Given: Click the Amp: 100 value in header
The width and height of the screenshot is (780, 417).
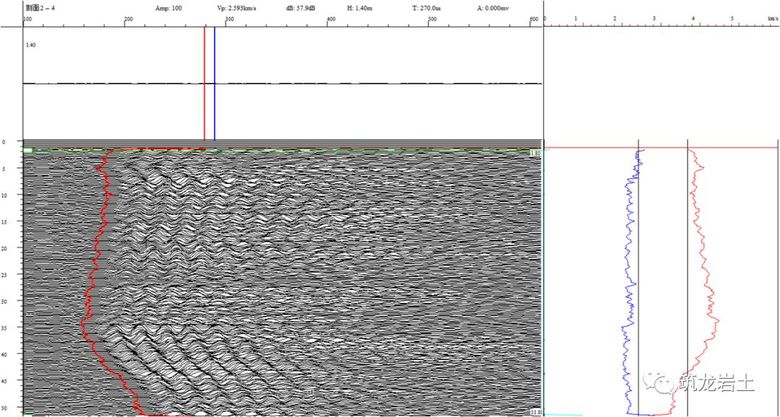Looking at the screenshot, I should 169,7.
